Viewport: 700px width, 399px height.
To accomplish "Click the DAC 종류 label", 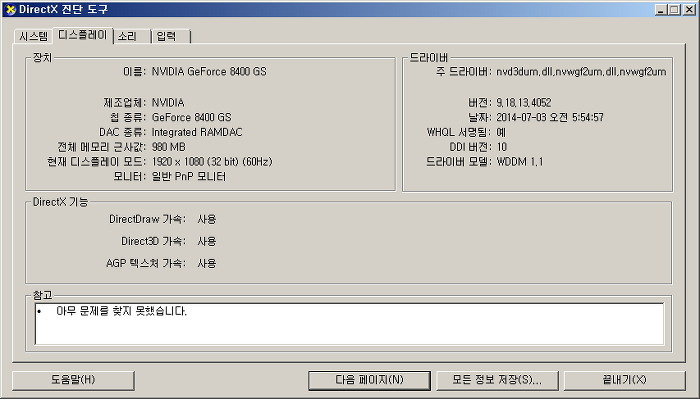I will coord(122,132).
